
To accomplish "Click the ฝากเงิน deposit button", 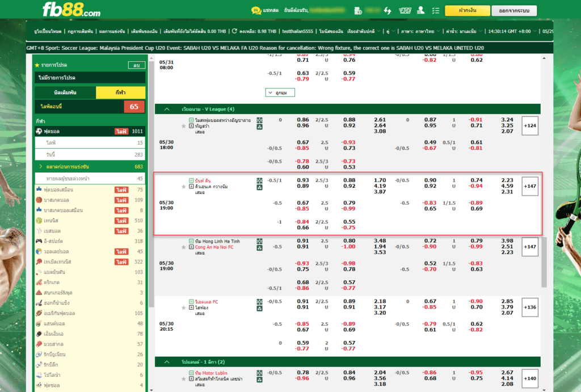I will click(468, 10).
